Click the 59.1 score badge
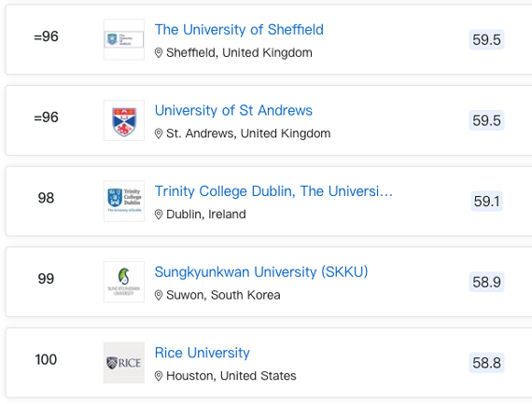 click(486, 202)
